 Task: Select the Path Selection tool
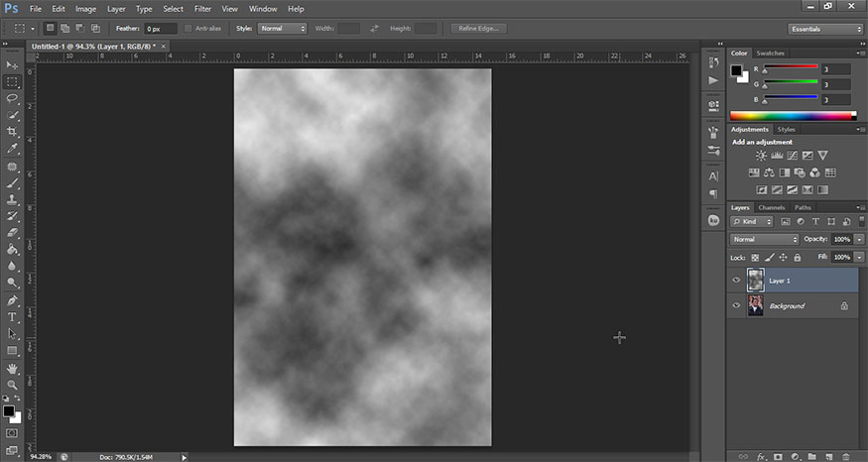12,334
